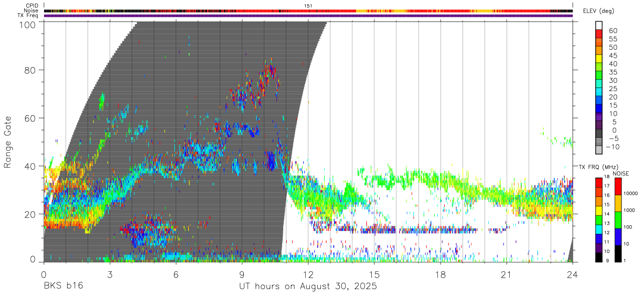Image resolution: width=644 pixels, height=297 pixels.
Task: Click the purple TX Freq strip above the plot
Action: coord(308,16)
